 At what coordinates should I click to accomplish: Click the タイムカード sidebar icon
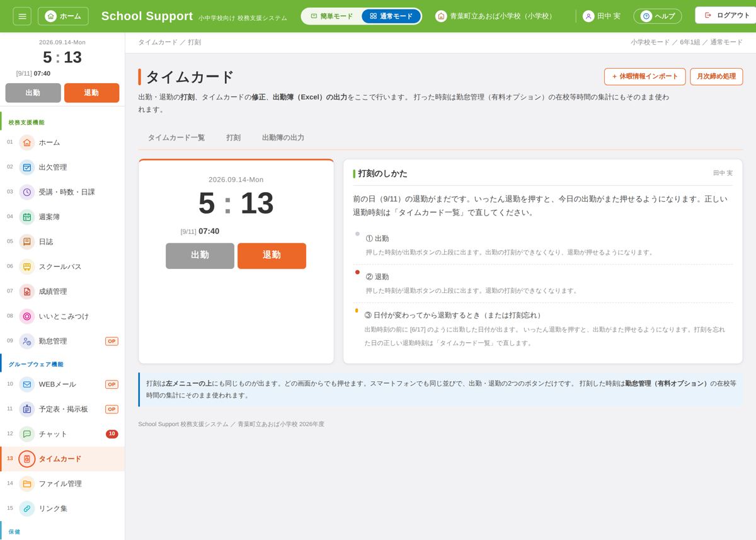pos(27,459)
